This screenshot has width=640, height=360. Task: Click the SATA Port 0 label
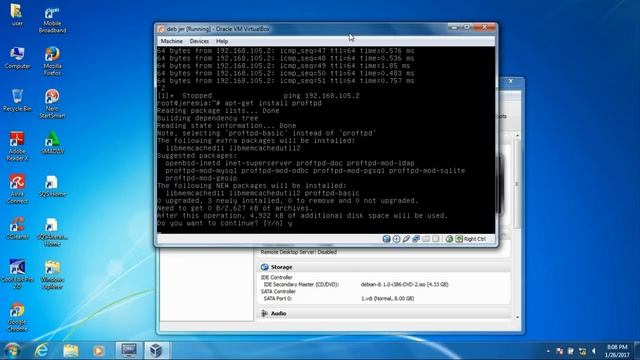[x=278, y=299]
